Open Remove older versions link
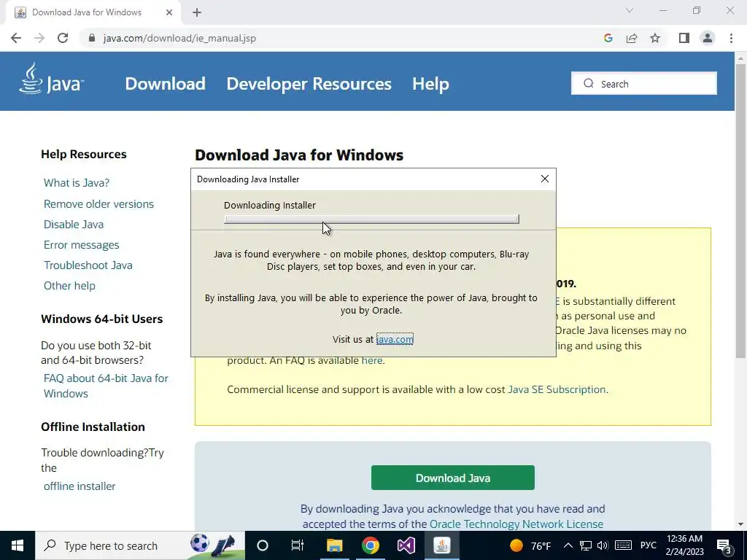The width and height of the screenshot is (747, 560). 98,204
